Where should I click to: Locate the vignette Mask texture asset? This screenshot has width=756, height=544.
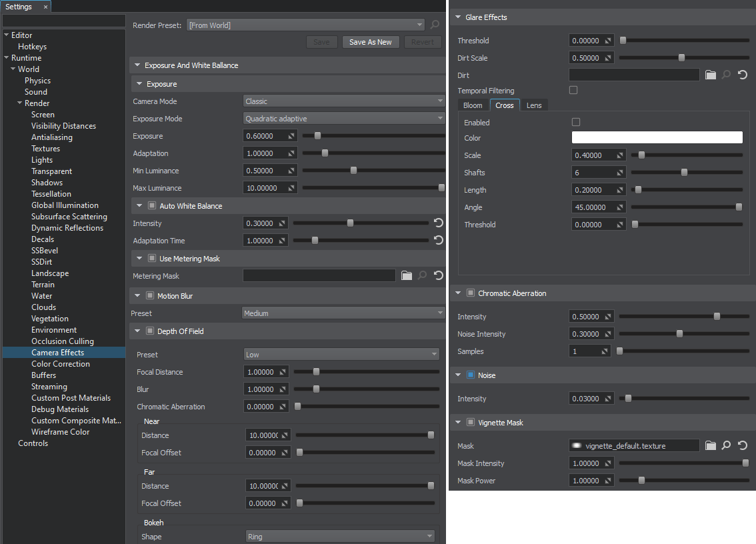click(x=727, y=446)
